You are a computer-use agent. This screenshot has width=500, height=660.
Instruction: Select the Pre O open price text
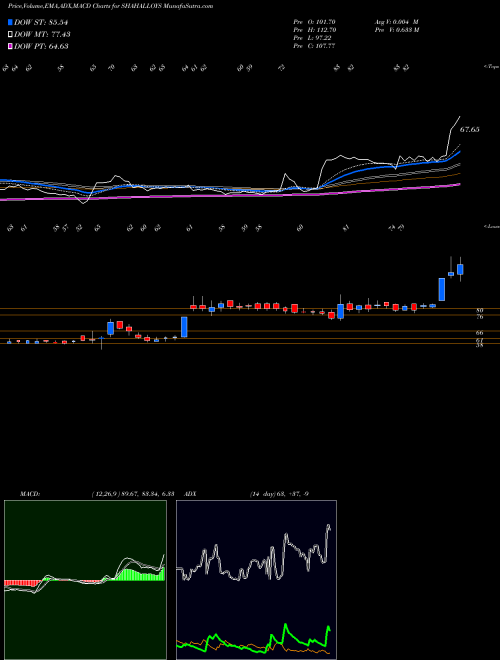point(314,22)
